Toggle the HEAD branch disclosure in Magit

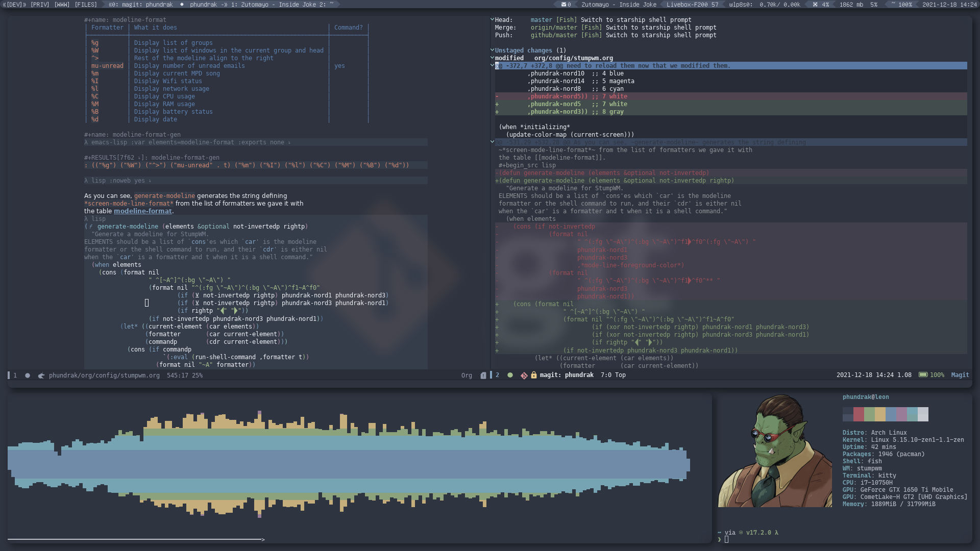point(493,19)
